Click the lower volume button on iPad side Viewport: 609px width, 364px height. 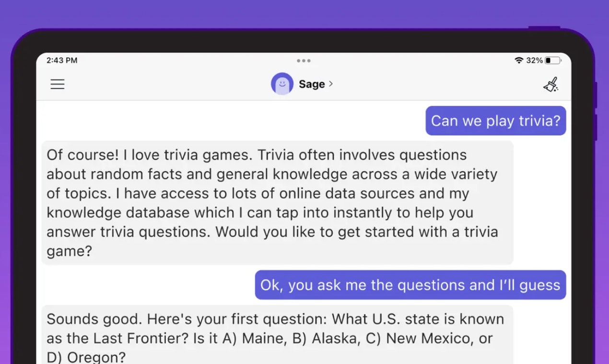[595, 127]
